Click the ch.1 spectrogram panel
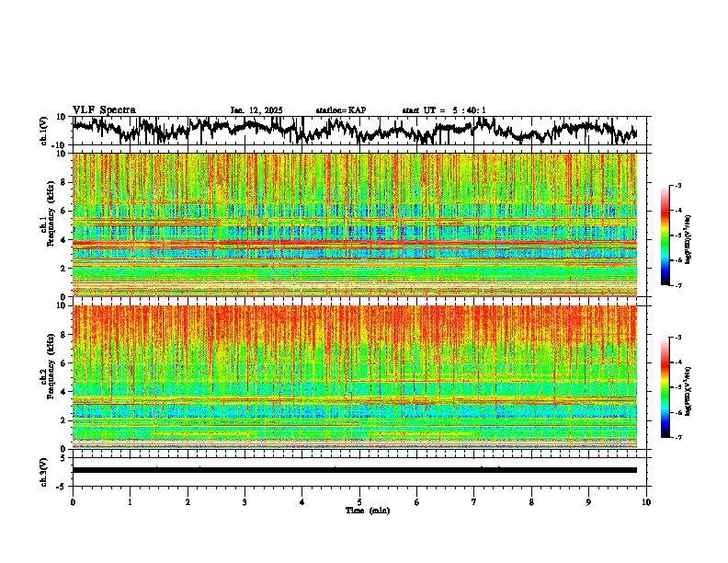Image resolution: width=728 pixels, height=563 pixels. (355, 224)
